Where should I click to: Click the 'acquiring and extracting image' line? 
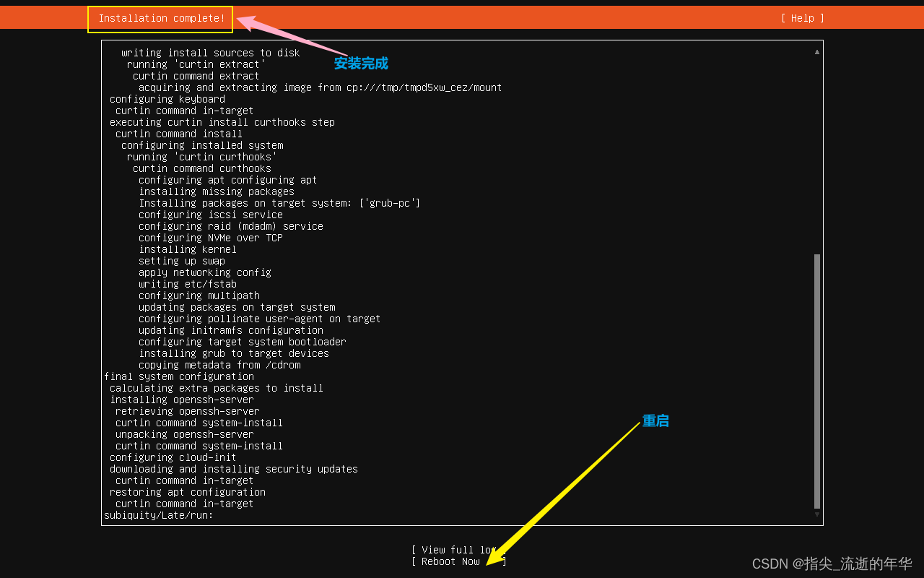click(320, 87)
